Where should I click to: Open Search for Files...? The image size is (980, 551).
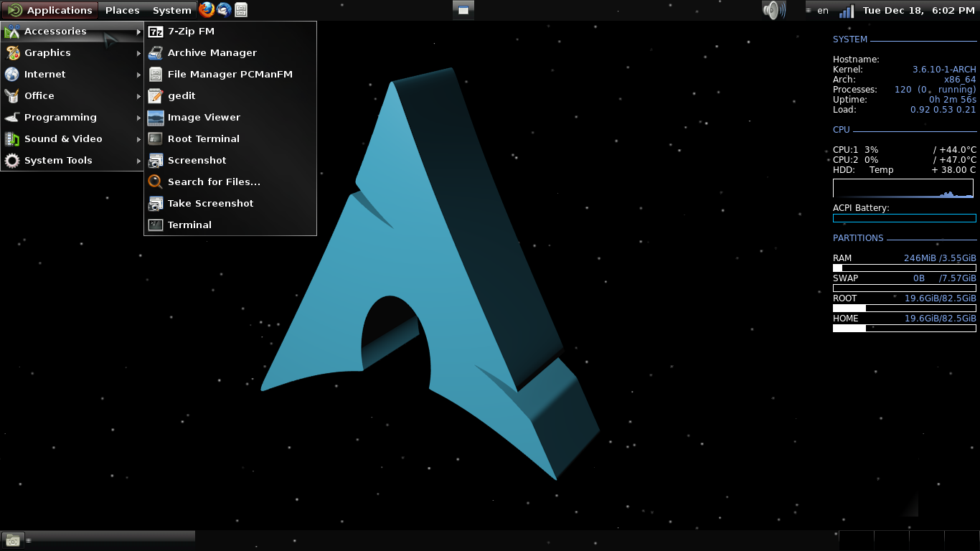coord(230,182)
